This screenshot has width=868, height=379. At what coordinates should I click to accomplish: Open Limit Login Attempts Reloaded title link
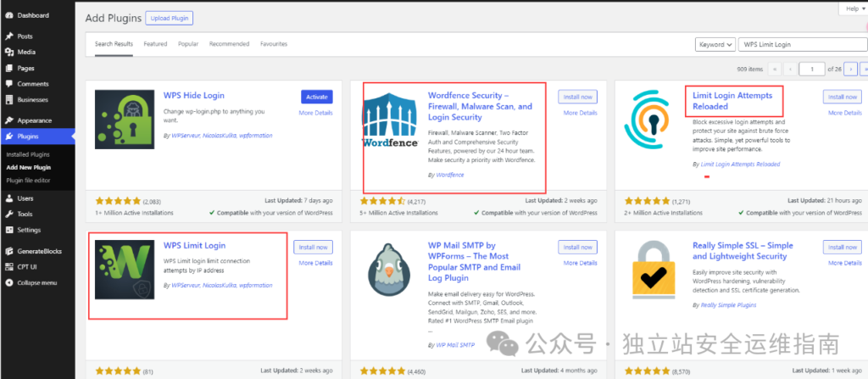click(x=732, y=101)
